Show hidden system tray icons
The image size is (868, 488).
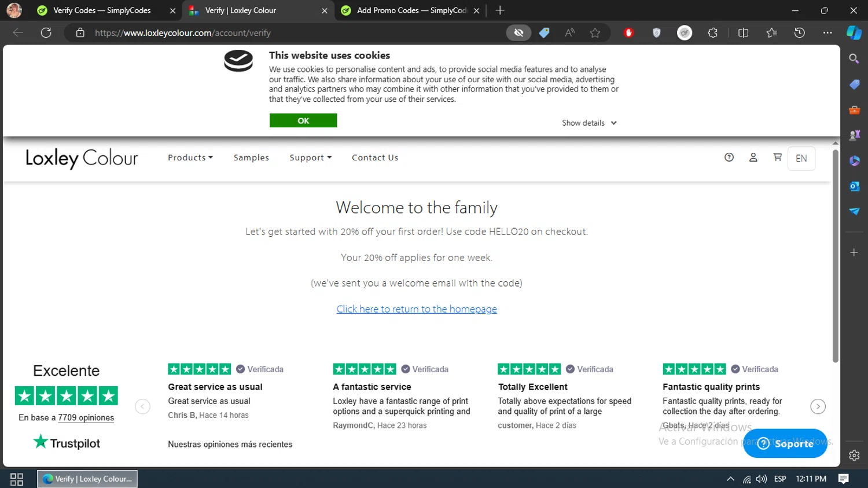[x=730, y=479]
